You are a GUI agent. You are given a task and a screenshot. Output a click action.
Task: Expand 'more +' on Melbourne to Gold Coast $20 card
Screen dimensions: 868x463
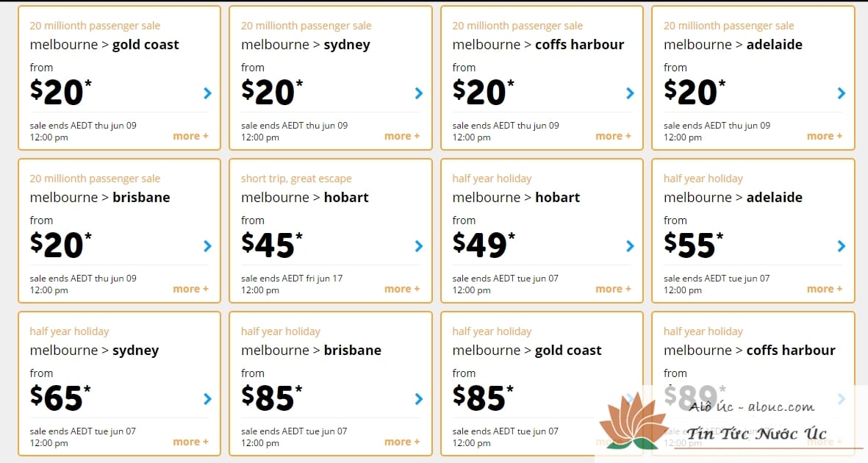(190, 136)
